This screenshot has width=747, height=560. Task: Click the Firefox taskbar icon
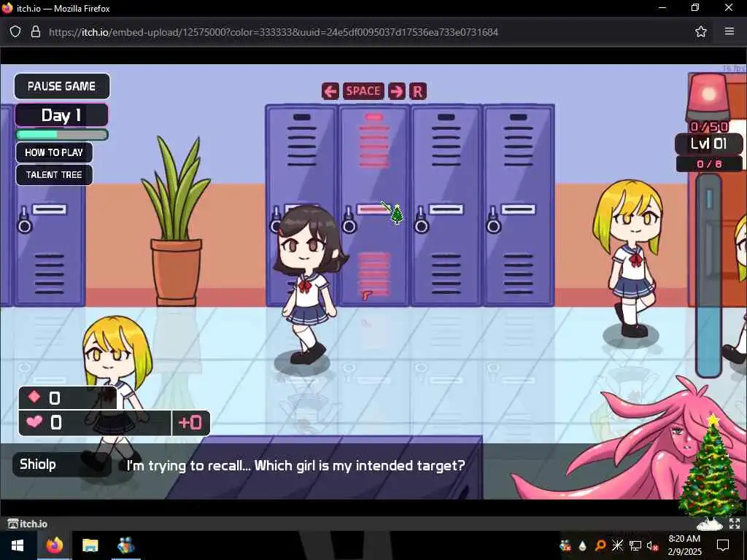[55, 545]
